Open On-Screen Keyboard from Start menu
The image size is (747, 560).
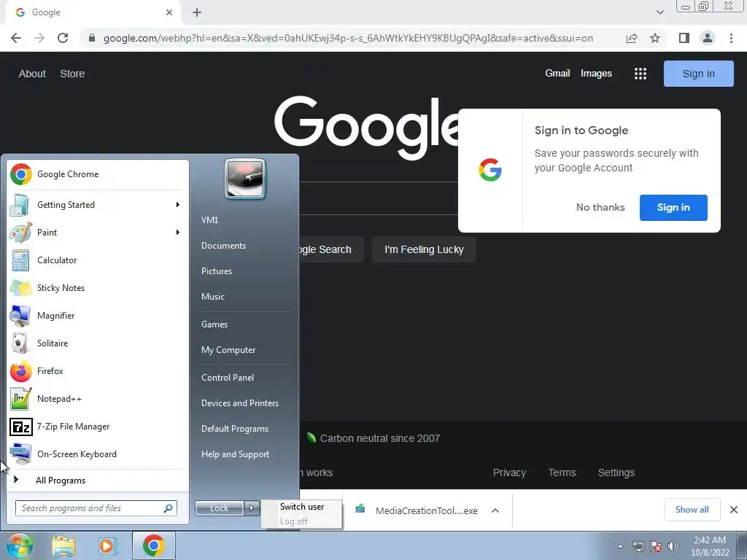(98, 454)
